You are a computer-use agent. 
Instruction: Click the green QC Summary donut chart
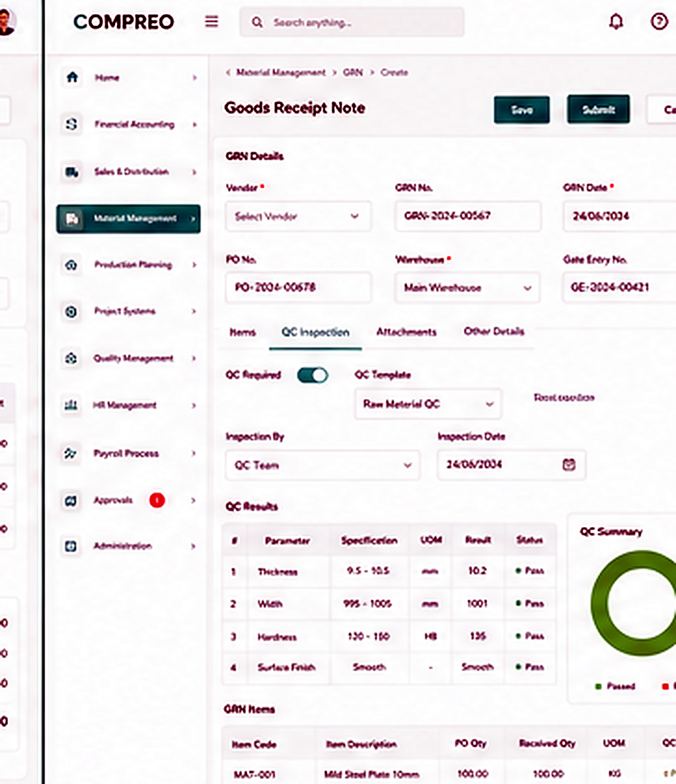tap(633, 603)
